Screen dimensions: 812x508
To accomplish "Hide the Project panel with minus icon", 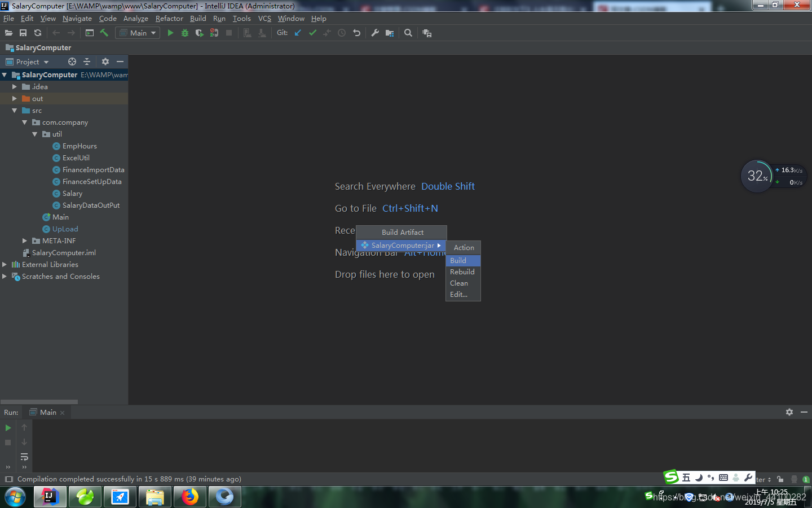I will (120, 62).
